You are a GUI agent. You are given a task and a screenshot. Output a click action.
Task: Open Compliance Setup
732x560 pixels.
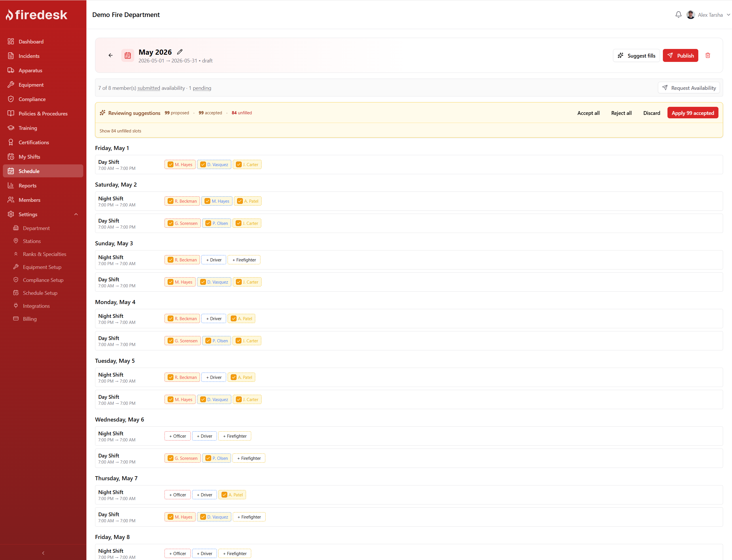point(43,280)
